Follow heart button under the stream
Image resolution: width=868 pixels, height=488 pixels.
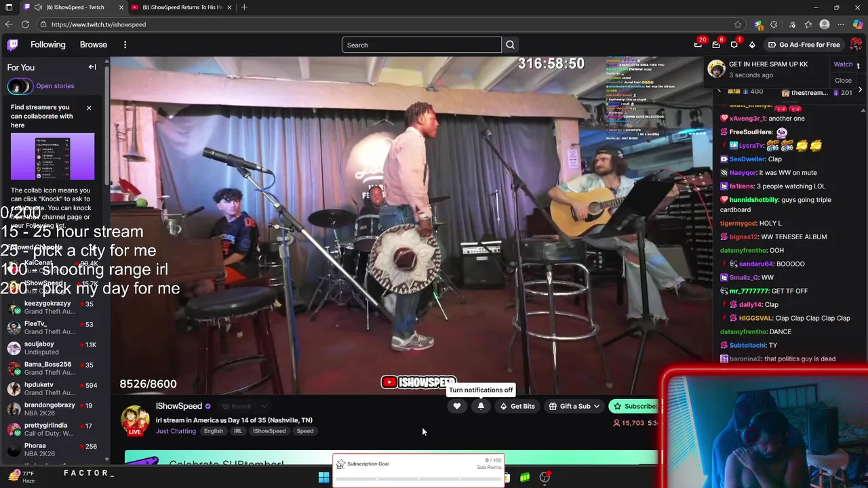point(457,406)
